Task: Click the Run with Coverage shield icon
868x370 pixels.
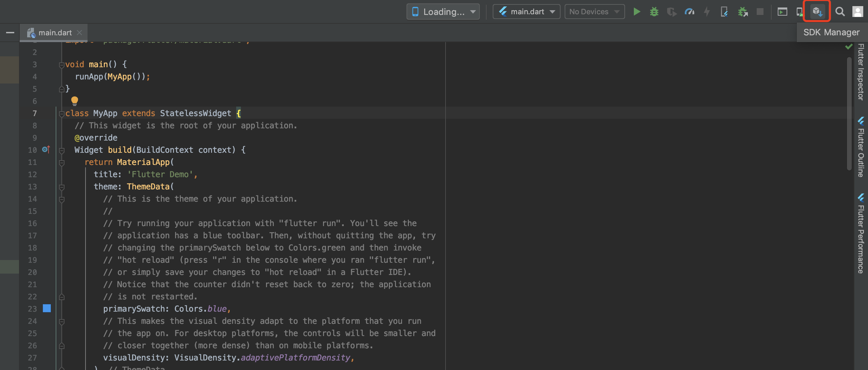Action: coord(672,12)
